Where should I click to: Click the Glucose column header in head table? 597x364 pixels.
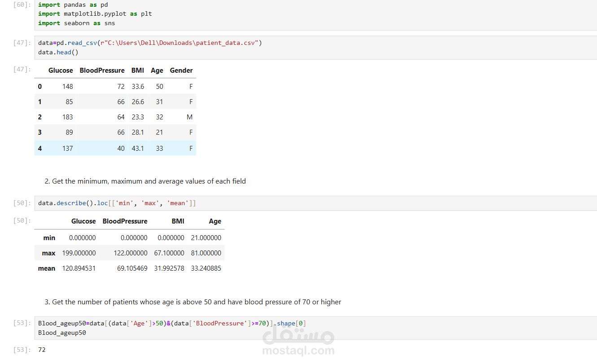(61, 70)
